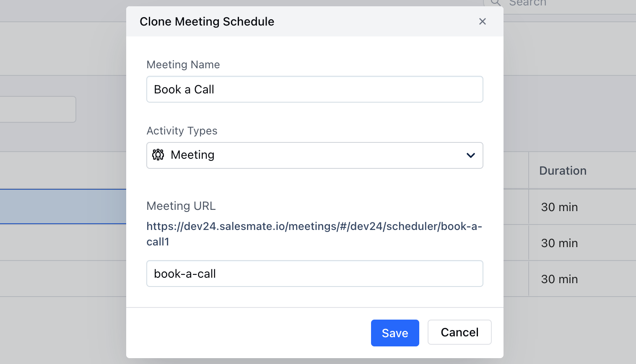
Task: Cancel cloning the meeting schedule
Action: [459, 332]
